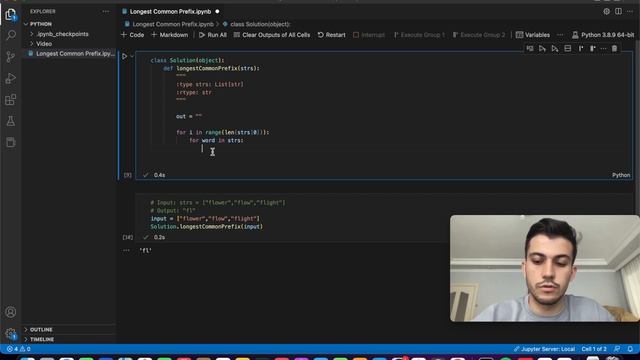Open notebook history clock icon in title bar
The height and width of the screenshot is (360, 640).
(x=607, y=11)
